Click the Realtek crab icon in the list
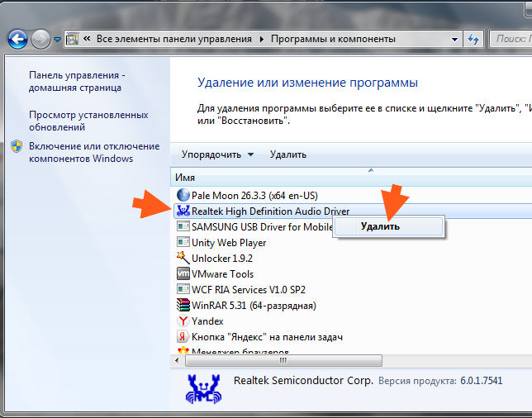 [x=183, y=211]
